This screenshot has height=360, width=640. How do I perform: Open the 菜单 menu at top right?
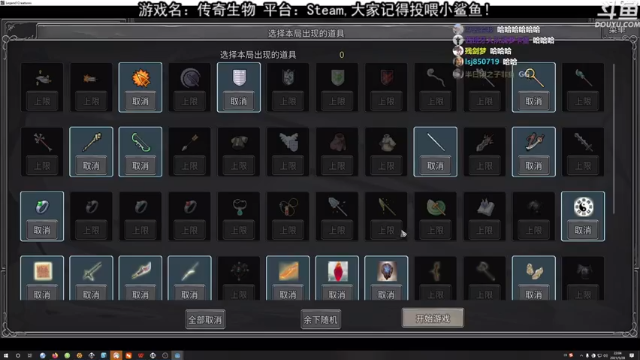[x=617, y=30]
